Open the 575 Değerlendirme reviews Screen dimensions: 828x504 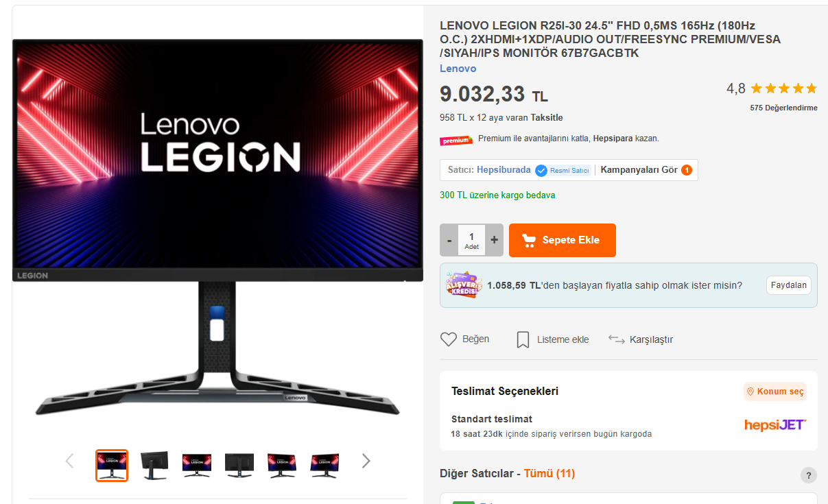(x=783, y=108)
